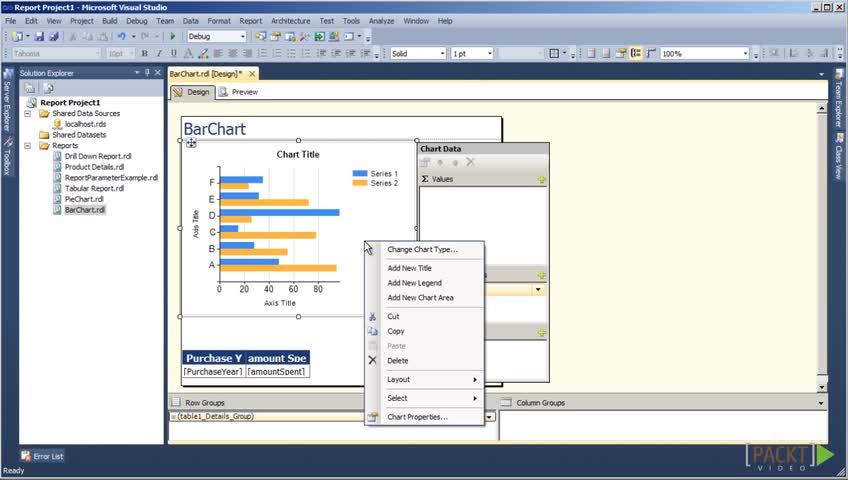Click Add New Chart Area option
The image size is (848, 480).
click(420, 298)
